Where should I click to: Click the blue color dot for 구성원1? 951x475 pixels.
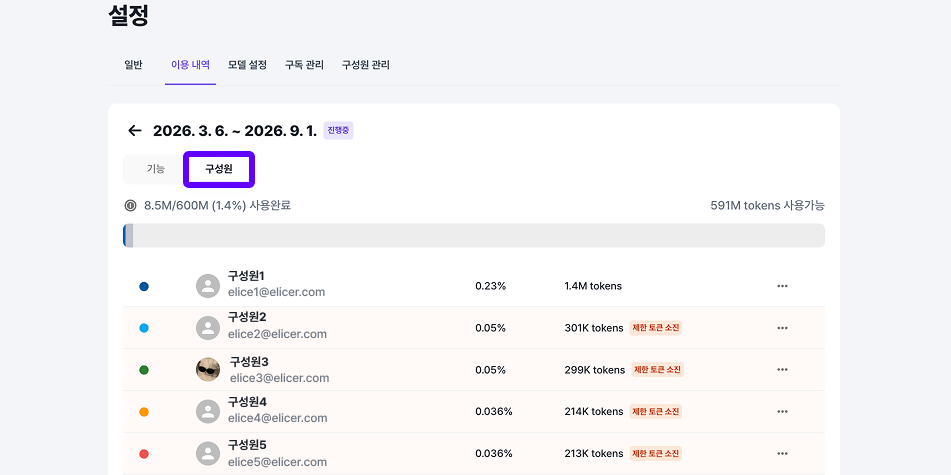[x=144, y=287]
